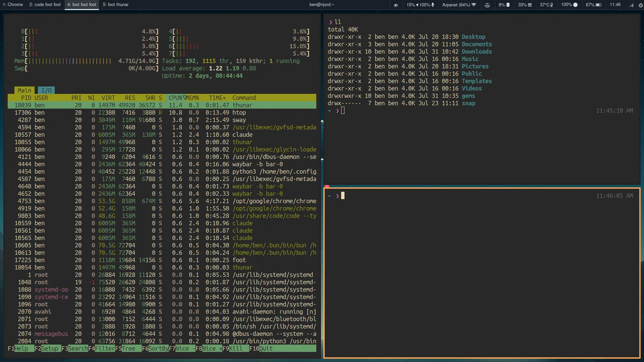
Task: Click the balance scale power profile icon
Action: pyautogui.click(x=487, y=5)
